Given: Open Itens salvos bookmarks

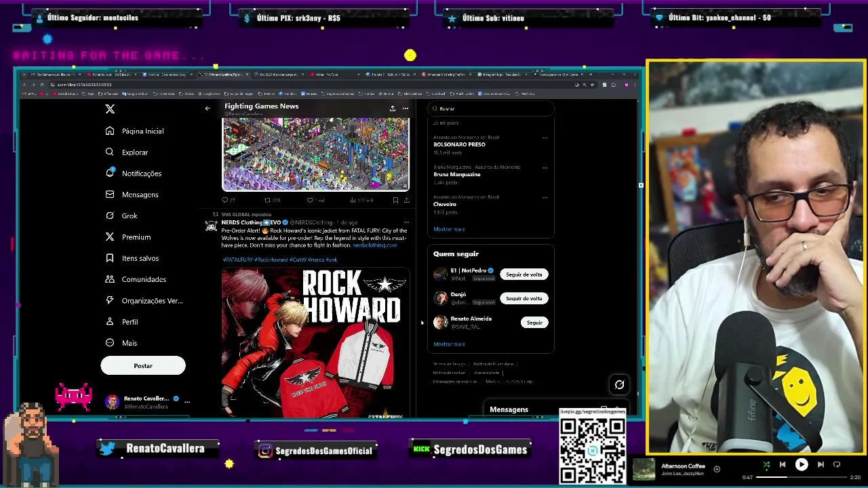Looking at the screenshot, I should point(132,258).
